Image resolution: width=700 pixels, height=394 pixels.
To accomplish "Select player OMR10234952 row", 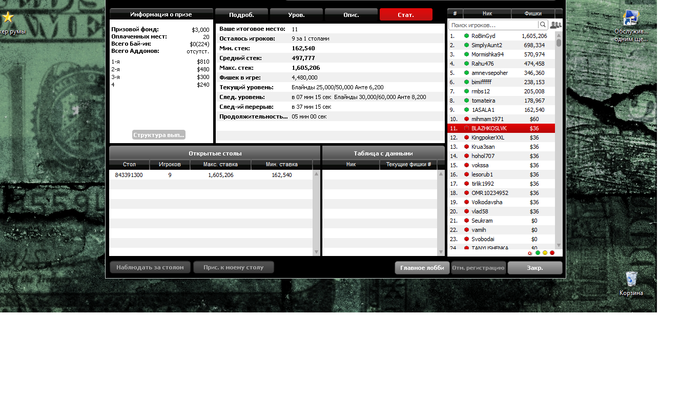I will [501, 193].
